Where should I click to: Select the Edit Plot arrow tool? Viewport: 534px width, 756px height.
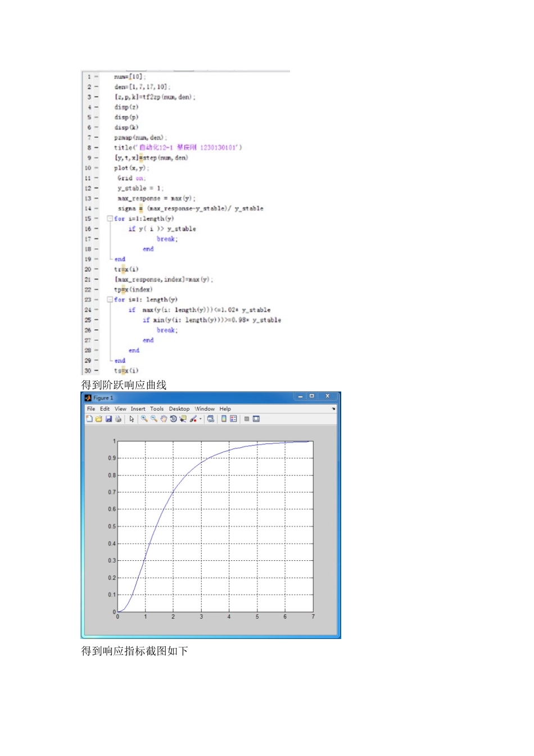tap(132, 419)
